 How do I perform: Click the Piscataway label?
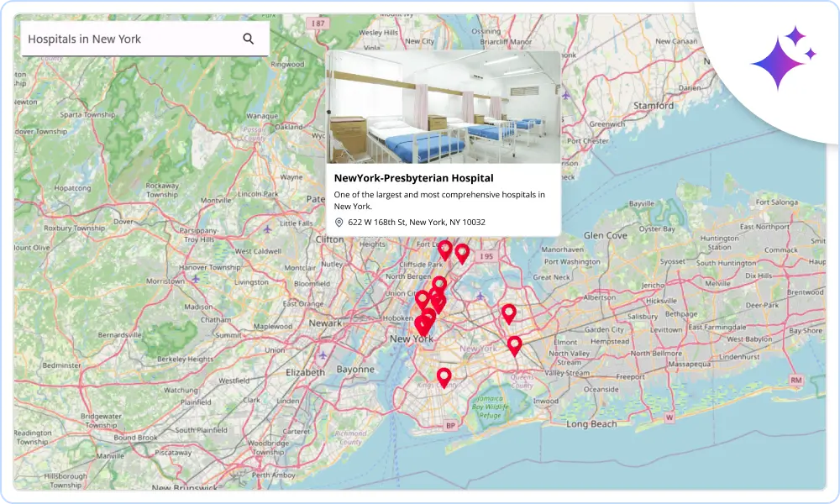click(173, 453)
